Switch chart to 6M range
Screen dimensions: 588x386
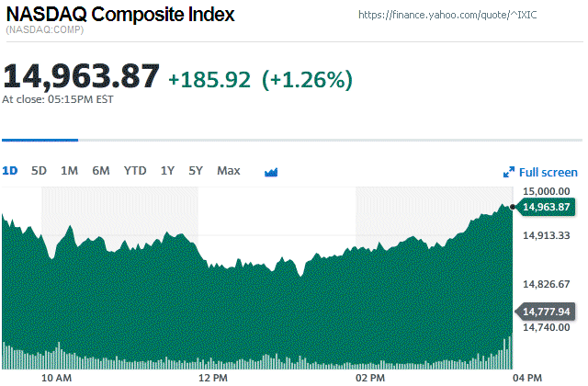point(101,171)
